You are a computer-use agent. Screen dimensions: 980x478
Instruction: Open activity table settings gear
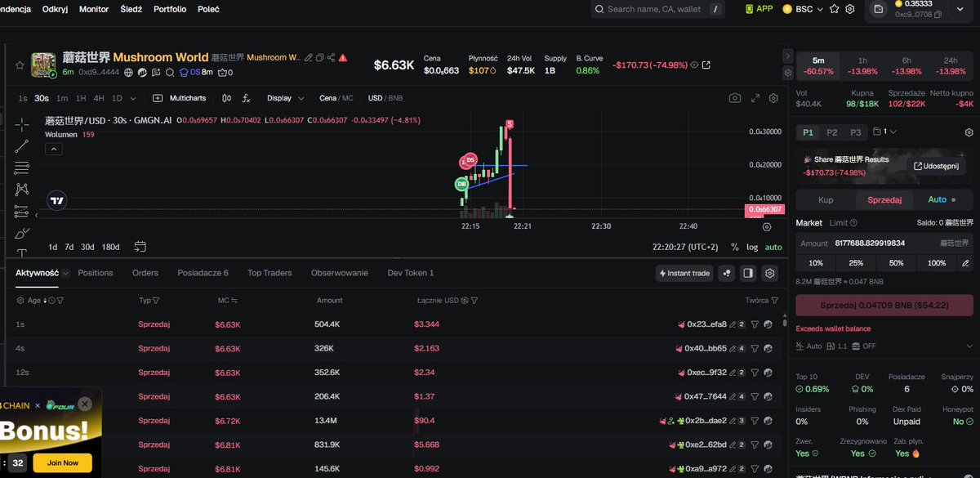[770, 273]
